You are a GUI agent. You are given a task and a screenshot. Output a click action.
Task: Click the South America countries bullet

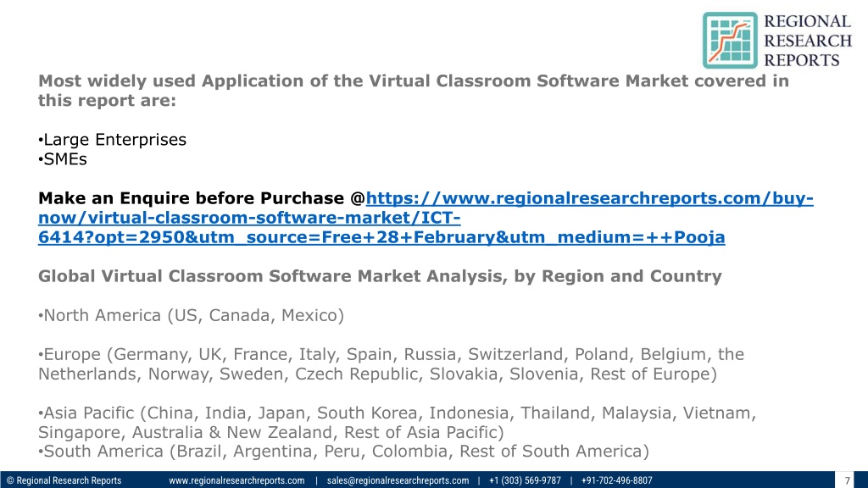pyautogui.click(x=344, y=452)
